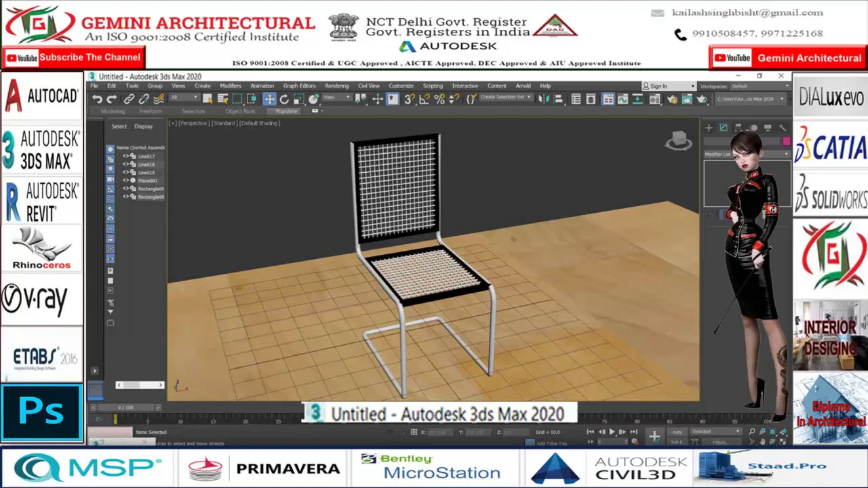This screenshot has height=488, width=868.
Task: Click the time slider showing 0 / 100
Action: point(125,407)
